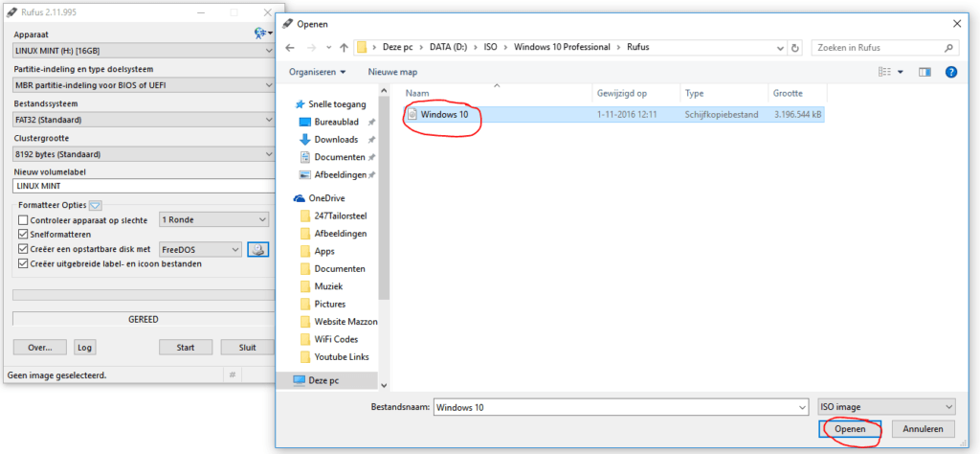Click the Openen button
Image resolution: width=980 pixels, height=454 pixels.
pos(850,429)
